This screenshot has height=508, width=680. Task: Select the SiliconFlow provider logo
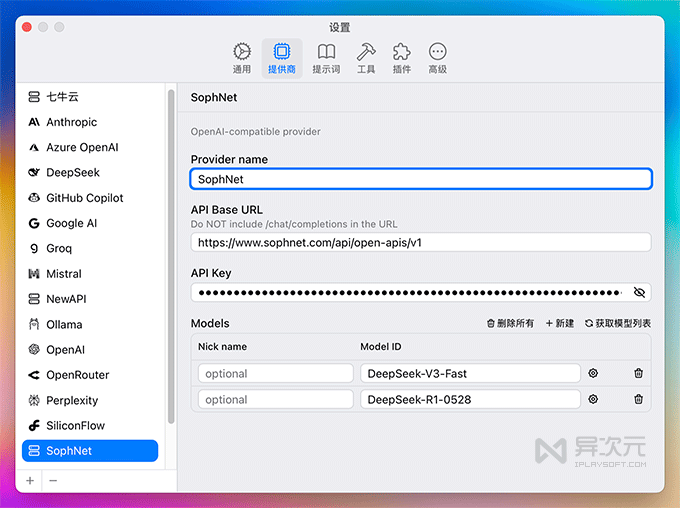[34, 426]
